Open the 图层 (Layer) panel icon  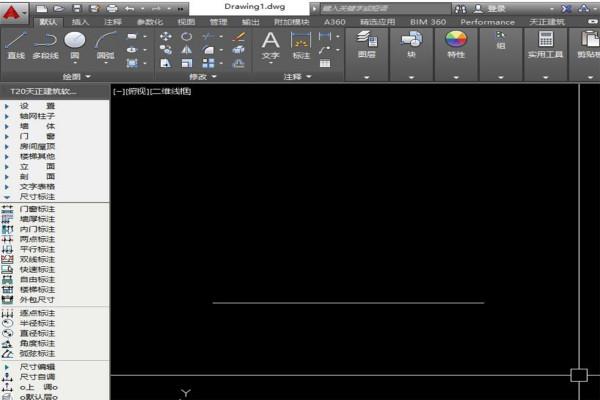[x=367, y=42]
